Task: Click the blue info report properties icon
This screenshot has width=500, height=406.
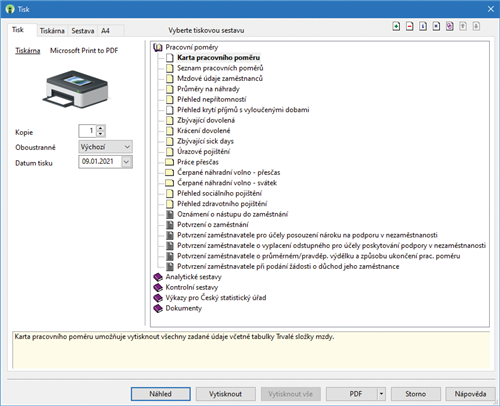Action: (423, 26)
